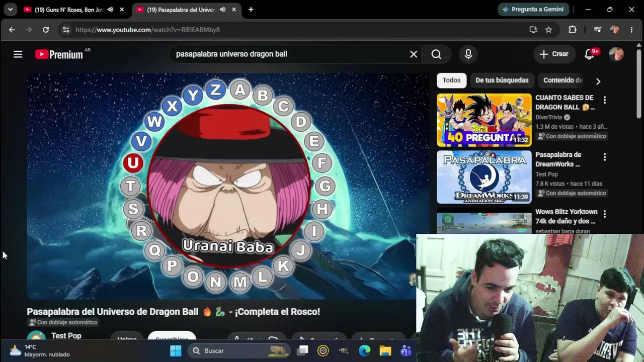Click the Pregunta a Gemini button
Image resolution: width=644 pixels, height=362 pixels.
click(x=534, y=10)
